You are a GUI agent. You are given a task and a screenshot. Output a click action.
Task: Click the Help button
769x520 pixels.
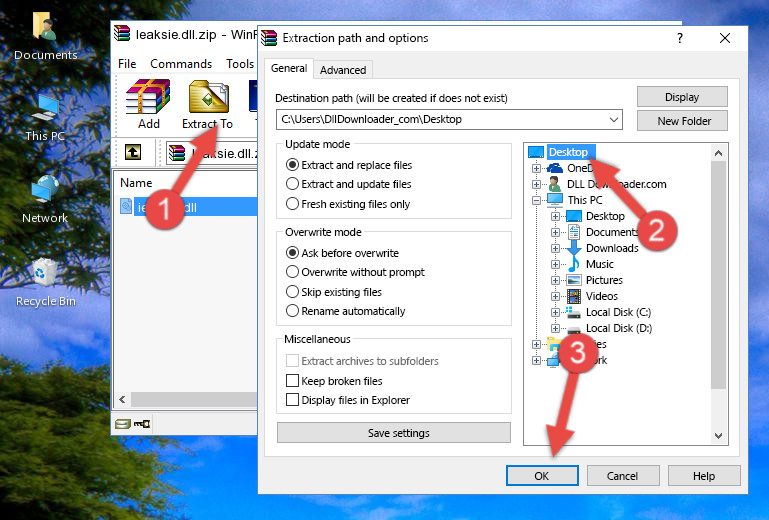[x=704, y=476]
